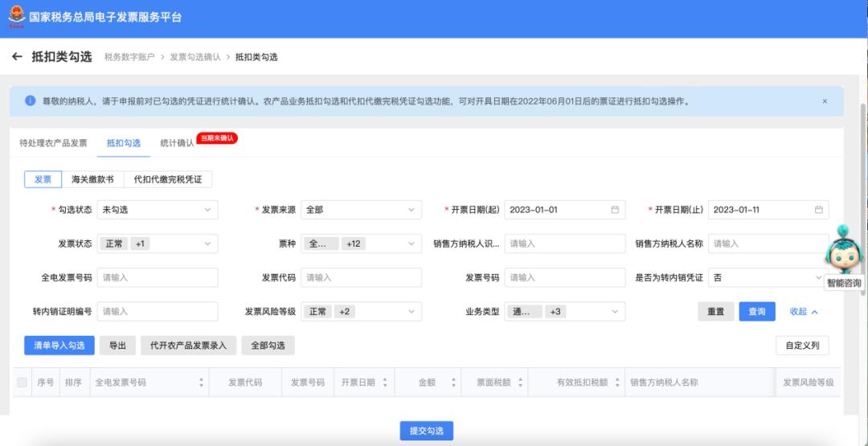This screenshot has width=868, height=446.
Task: Open calendar icon in 开票日期(止) field
Action: coord(818,210)
